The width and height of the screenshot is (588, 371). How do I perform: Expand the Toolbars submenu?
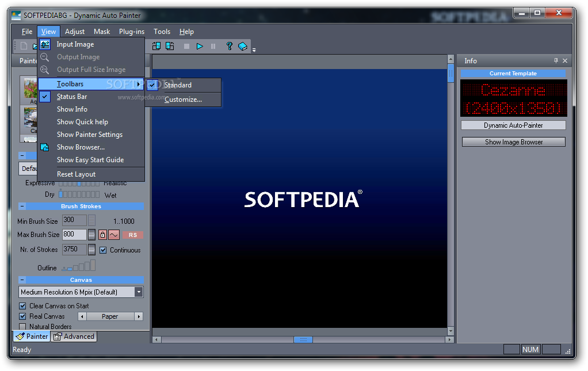[x=91, y=84]
